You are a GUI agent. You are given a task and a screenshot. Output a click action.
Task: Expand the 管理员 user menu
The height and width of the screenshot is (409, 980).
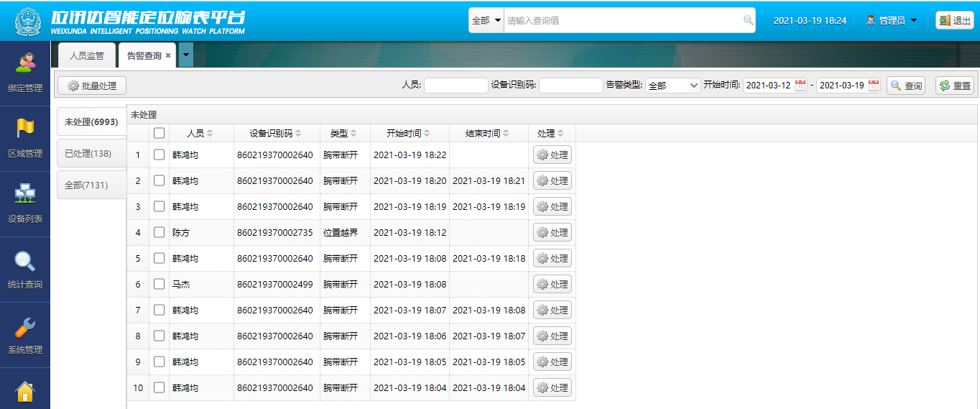coord(891,20)
